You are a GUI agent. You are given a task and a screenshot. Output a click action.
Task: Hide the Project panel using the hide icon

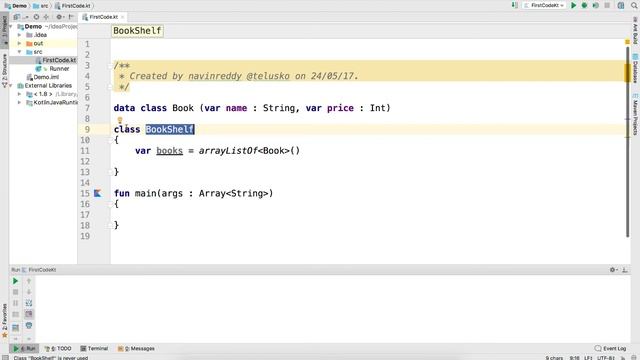tap(71, 17)
